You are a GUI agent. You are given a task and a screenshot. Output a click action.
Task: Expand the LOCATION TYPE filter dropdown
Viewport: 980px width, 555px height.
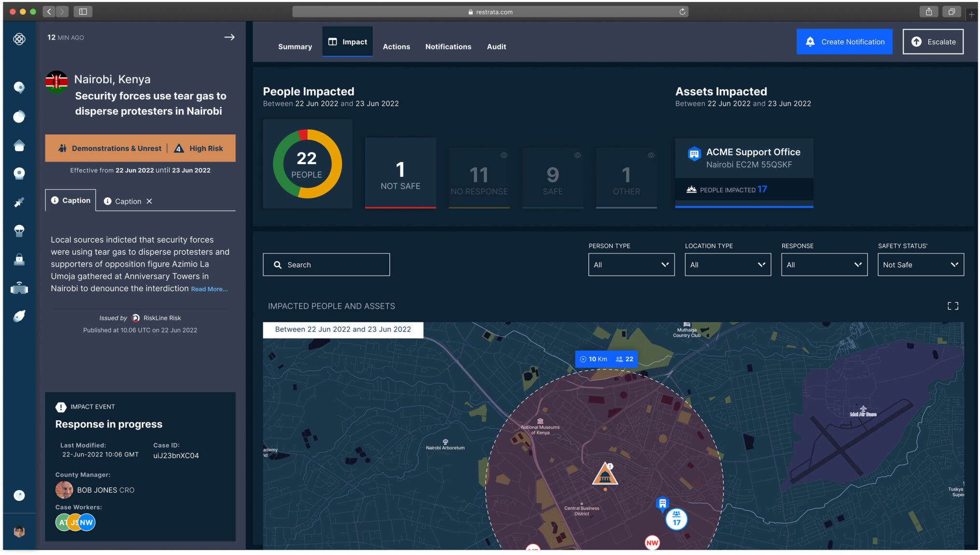(x=727, y=264)
